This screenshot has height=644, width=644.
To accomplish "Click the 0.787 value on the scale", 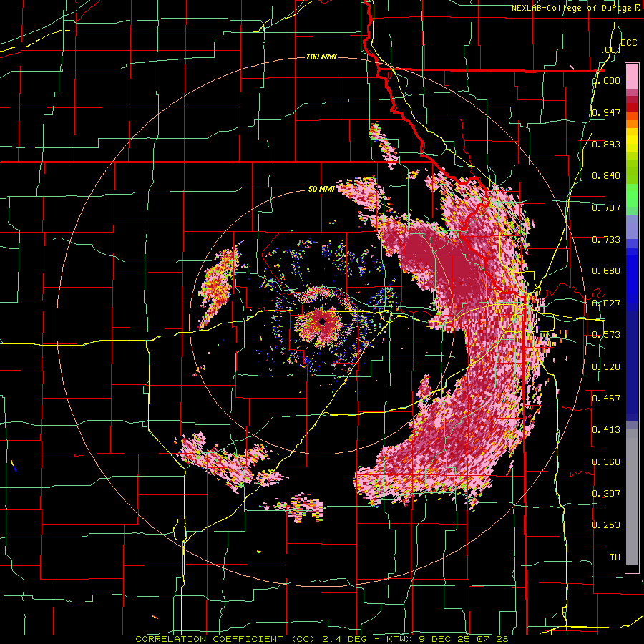I will (606, 208).
